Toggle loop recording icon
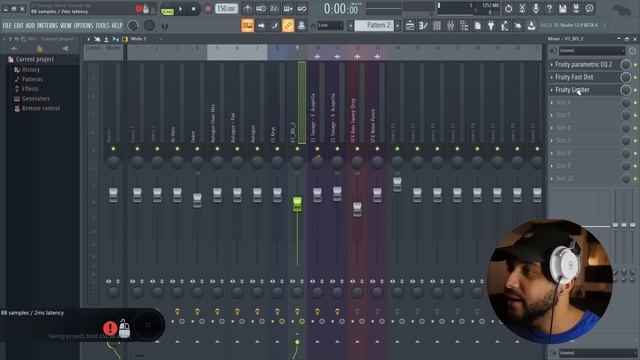 click(x=302, y=9)
